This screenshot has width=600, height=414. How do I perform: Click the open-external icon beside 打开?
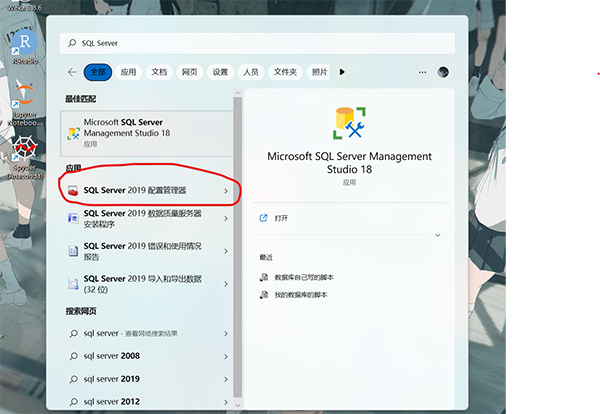(x=263, y=218)
